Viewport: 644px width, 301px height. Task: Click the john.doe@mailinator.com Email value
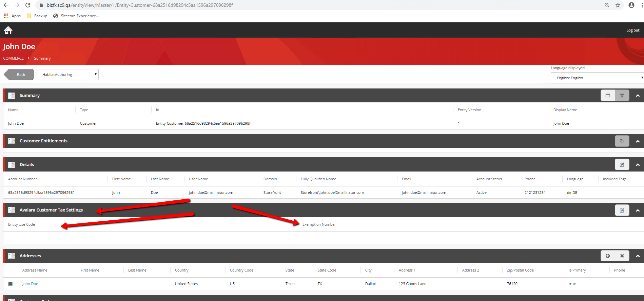424,193
